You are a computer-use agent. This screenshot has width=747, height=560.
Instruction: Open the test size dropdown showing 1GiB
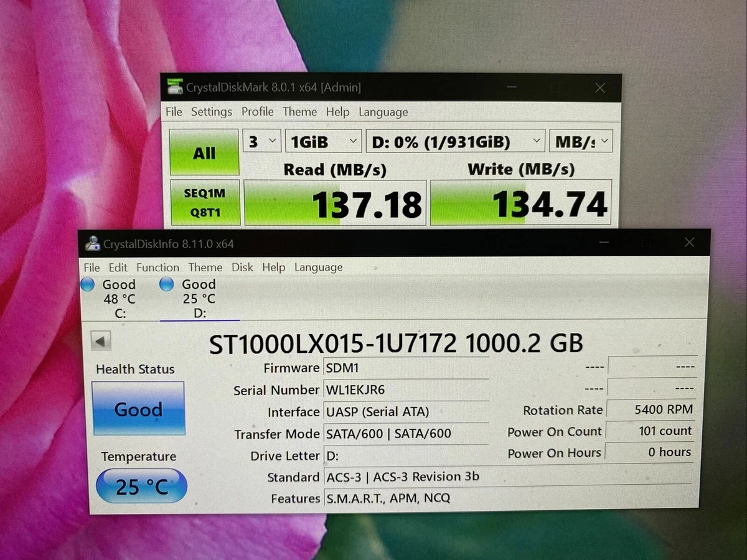323,142
